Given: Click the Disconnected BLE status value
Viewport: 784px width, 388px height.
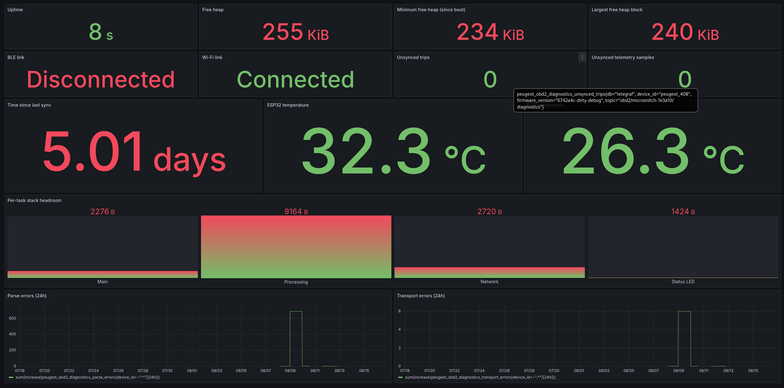Looking at the screenshot, I should 100,80.
